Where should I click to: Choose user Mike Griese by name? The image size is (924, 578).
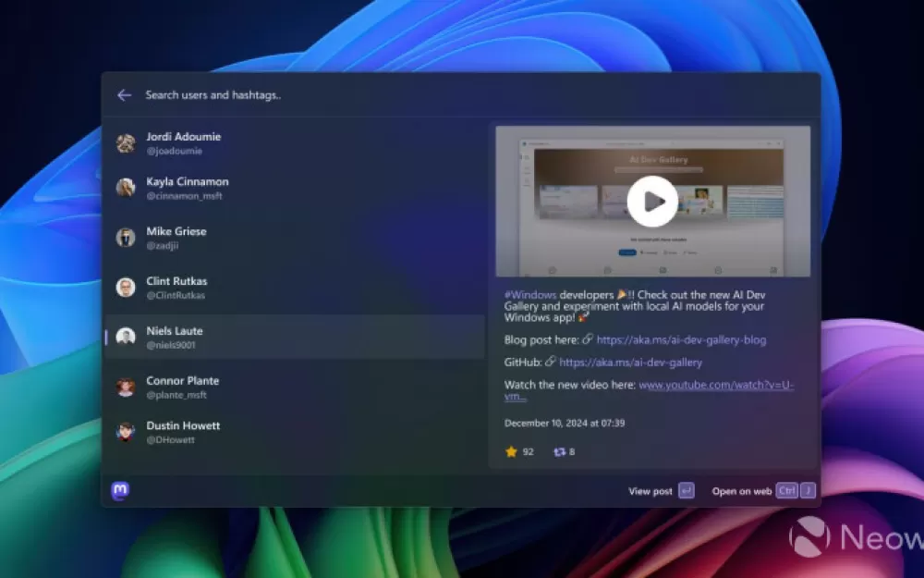click(x=176, y=231)
